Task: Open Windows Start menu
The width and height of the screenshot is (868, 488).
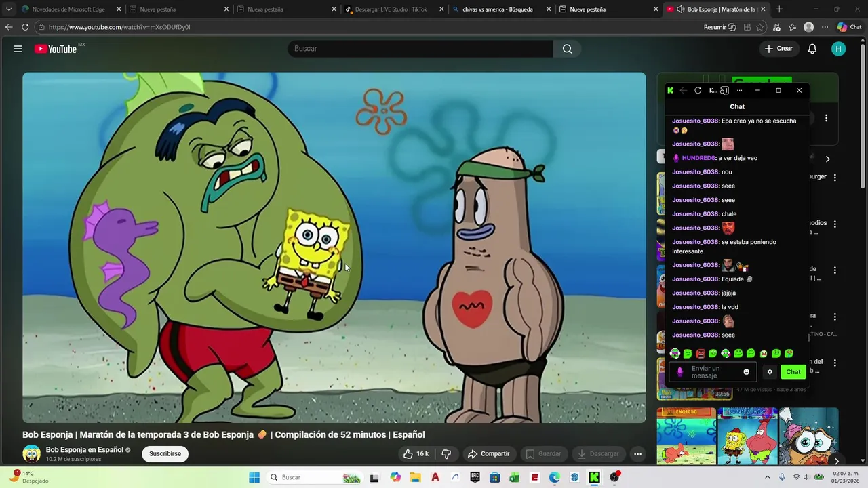Action: pyautogui.click(x=254, y=477)
